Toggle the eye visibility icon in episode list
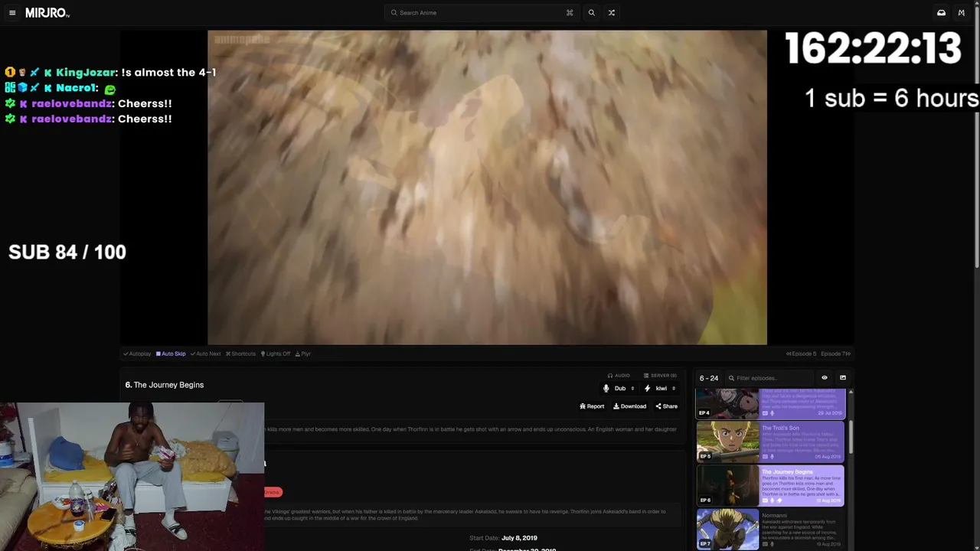The height and width of the screenshot is (551, 980). coord(825,378)
